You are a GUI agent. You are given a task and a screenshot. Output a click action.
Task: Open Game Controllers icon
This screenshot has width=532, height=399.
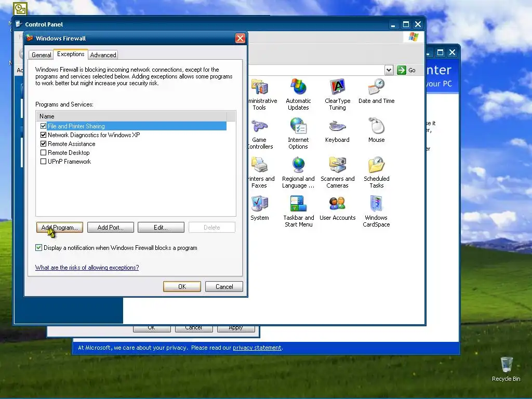tap(260, 126)
